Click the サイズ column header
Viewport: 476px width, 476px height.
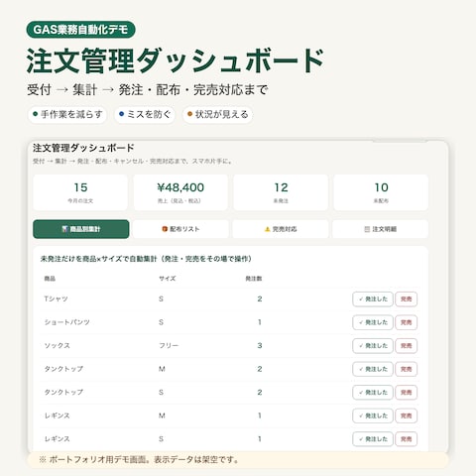point(168,279)
